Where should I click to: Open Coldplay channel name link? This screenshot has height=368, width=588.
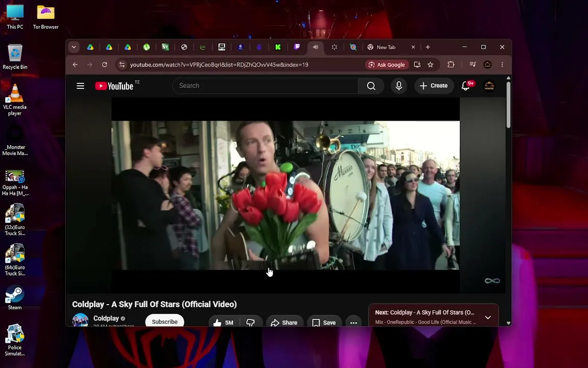[x=106, y=318]
